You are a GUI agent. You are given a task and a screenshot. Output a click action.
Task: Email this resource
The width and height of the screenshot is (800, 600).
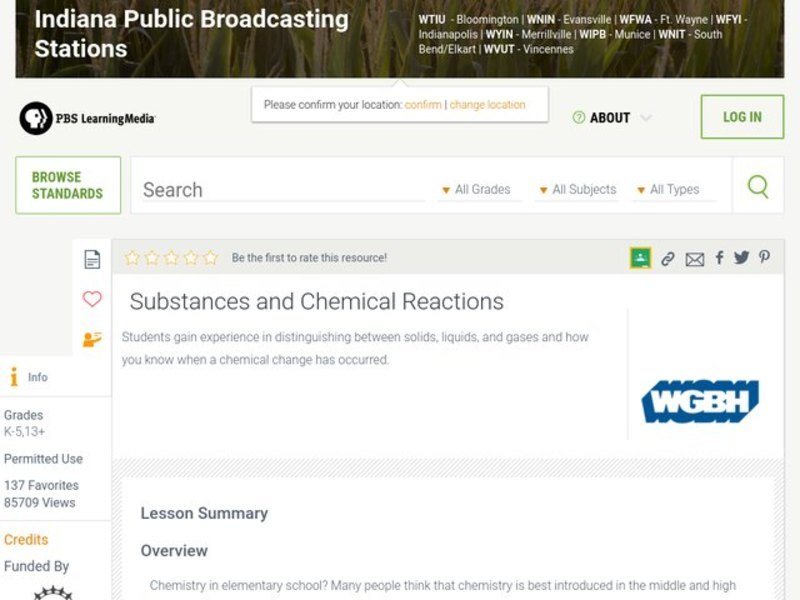click(695, 257)
